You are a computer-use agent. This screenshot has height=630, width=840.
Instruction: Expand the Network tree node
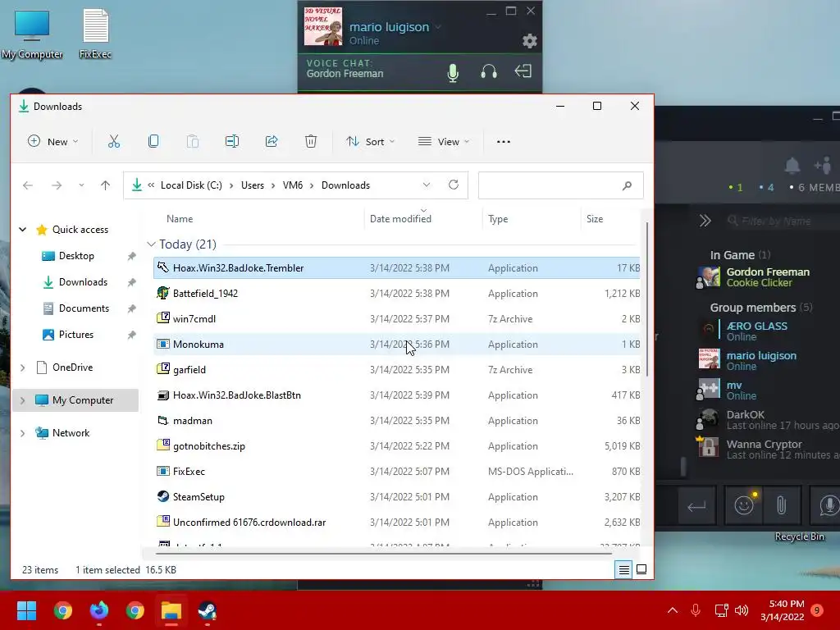pyautogui.click(x=22, y=433)
